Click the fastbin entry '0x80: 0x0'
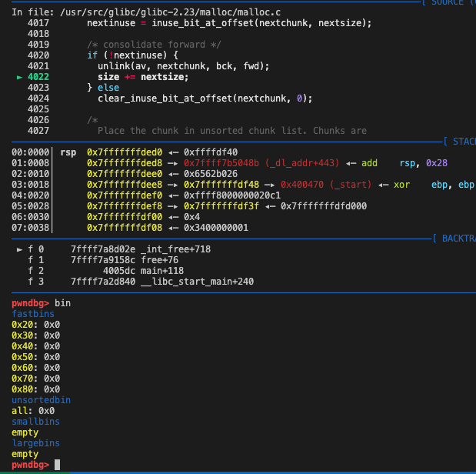 click(36, 389)
